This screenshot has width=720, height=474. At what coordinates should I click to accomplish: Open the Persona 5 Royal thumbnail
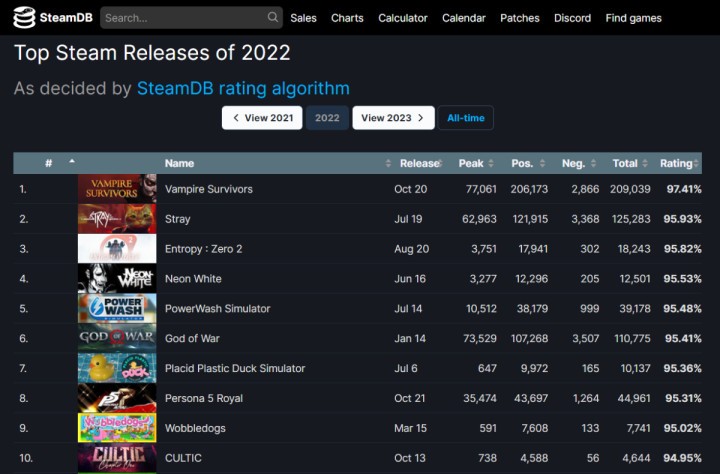coord(117,398)
